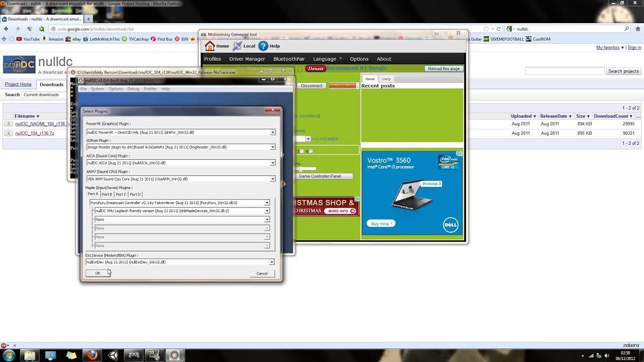Click project search input field
Image resolution: width=644 pixels, height=362 pixels.
(x=565, y=71)
